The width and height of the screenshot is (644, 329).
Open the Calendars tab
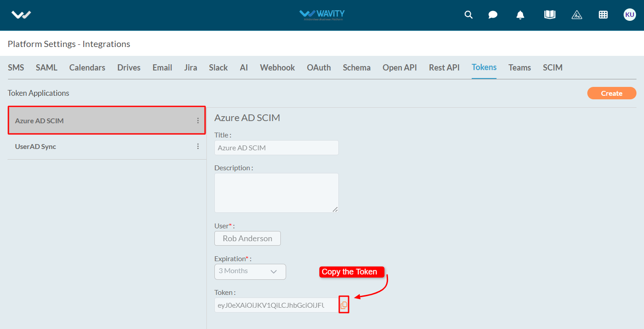click(87, 67)
